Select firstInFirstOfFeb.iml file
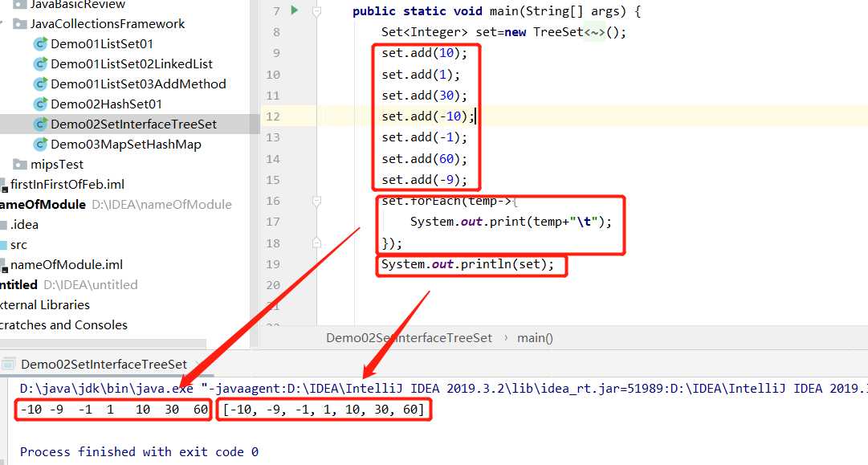Image resolution: width=868 pixels, height=465 pixels. click(67, 185)
